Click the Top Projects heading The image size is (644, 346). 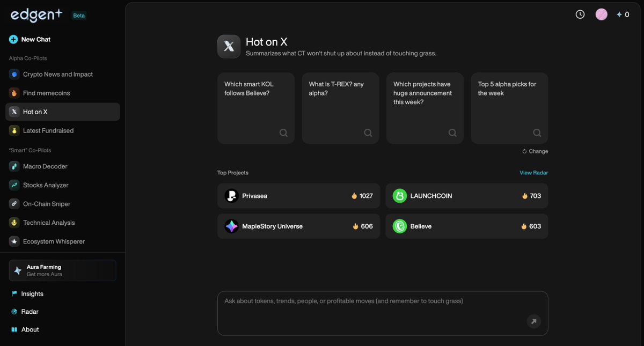tap(233, 173)
